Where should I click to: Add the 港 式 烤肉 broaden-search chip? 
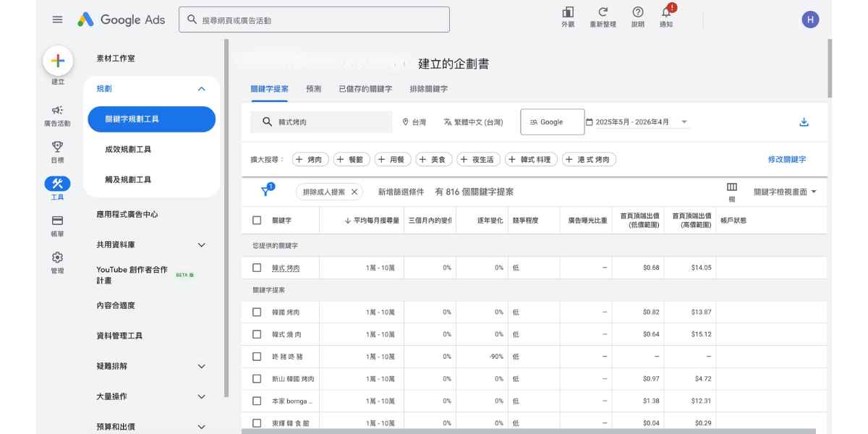pos(590,159)
